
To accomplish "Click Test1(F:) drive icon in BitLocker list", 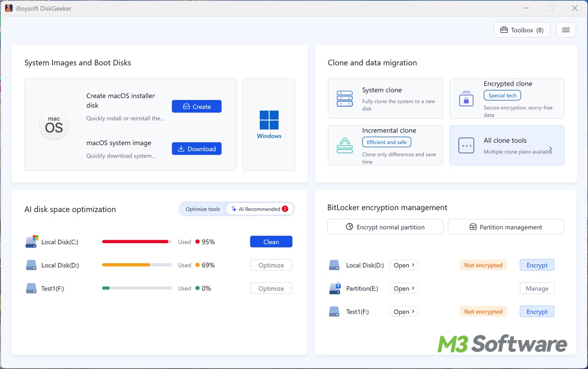I will tap(334, 311).
